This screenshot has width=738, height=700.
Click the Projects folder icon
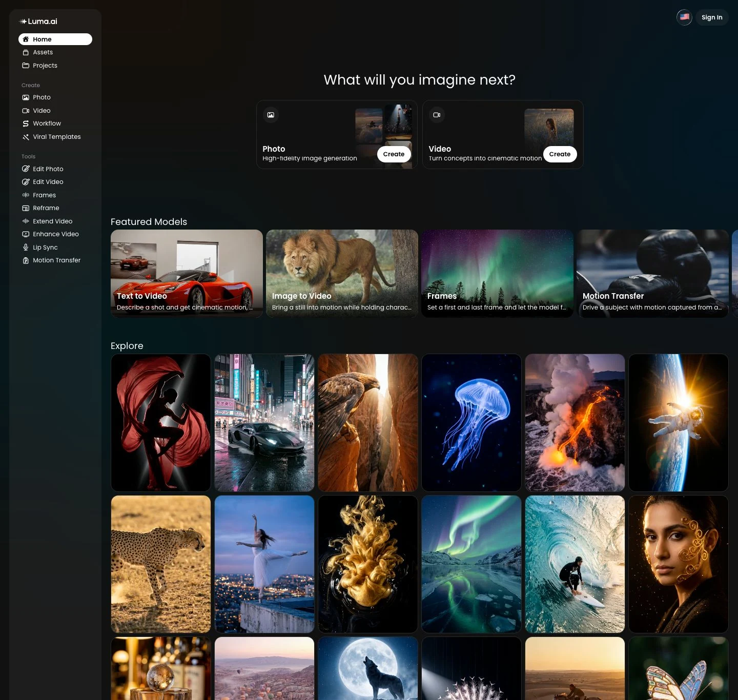click(26, 66)
